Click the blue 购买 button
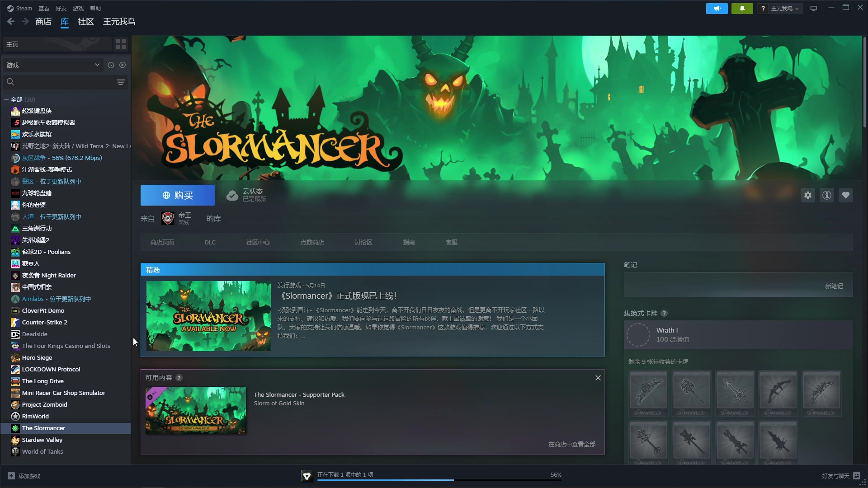Image resolution: width=868 pixels, height=488 pixels. point(178,195)
